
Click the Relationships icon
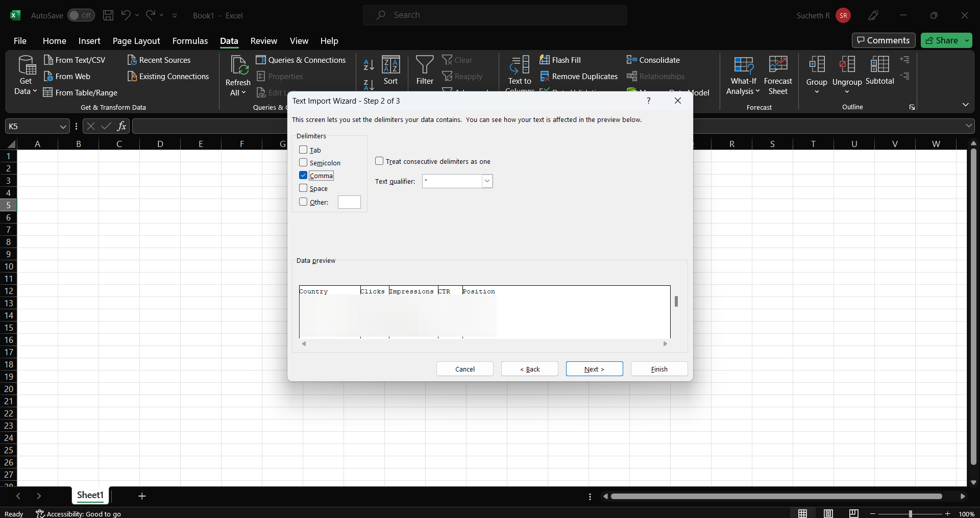(633, 76)
